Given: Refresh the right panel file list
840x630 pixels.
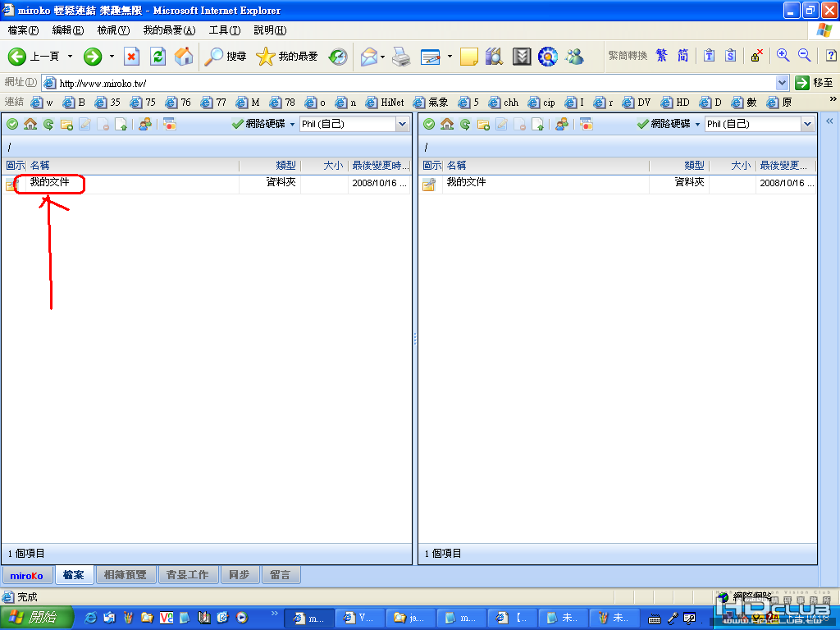Looking at the screenshot, I should [x=465, y=125].
